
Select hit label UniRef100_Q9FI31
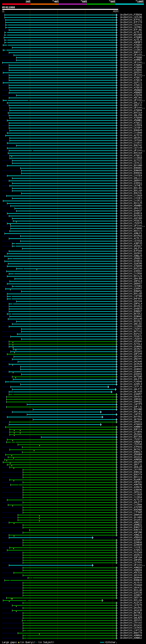pos(131,407)
